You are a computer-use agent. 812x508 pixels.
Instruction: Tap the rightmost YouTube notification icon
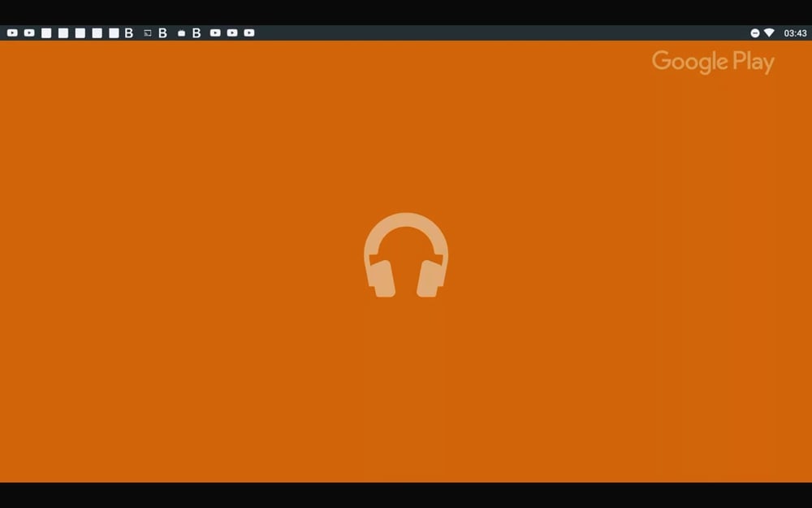click(249, 33)
